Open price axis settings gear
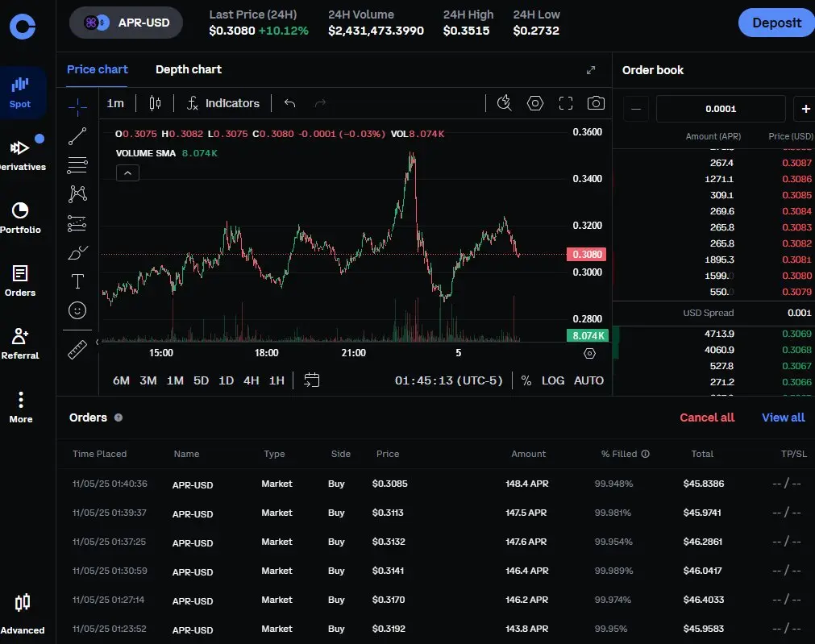The height and width of the screenshot is (644, 815). 589,354
